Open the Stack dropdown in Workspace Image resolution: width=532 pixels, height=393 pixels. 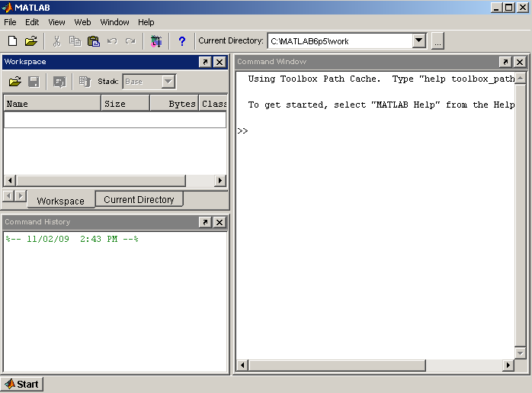pyautogui.click(x=168, y=82)
